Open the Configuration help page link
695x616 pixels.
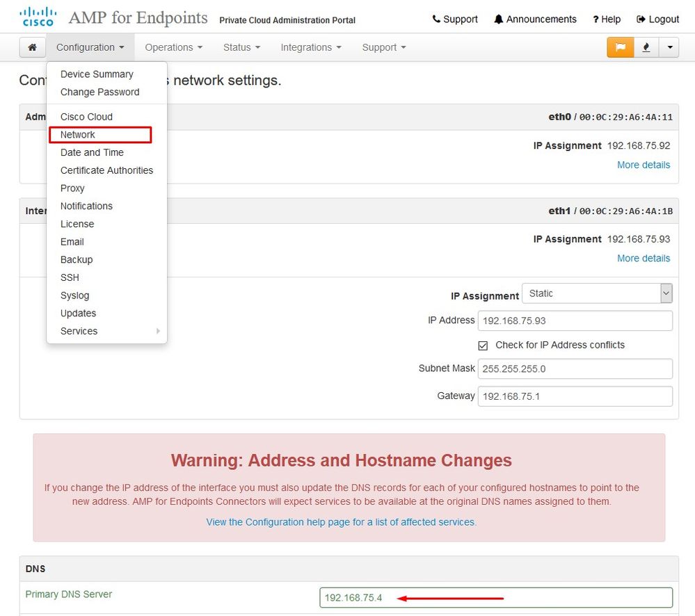tap(342, 522)
